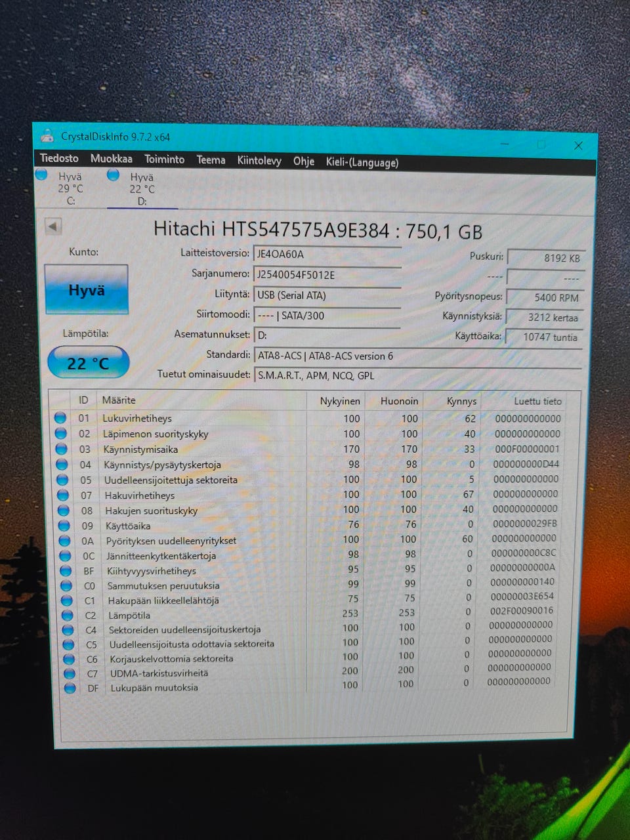Select raw value 000F00000001
Screen dimensions: 630x840
coord(527,449)
